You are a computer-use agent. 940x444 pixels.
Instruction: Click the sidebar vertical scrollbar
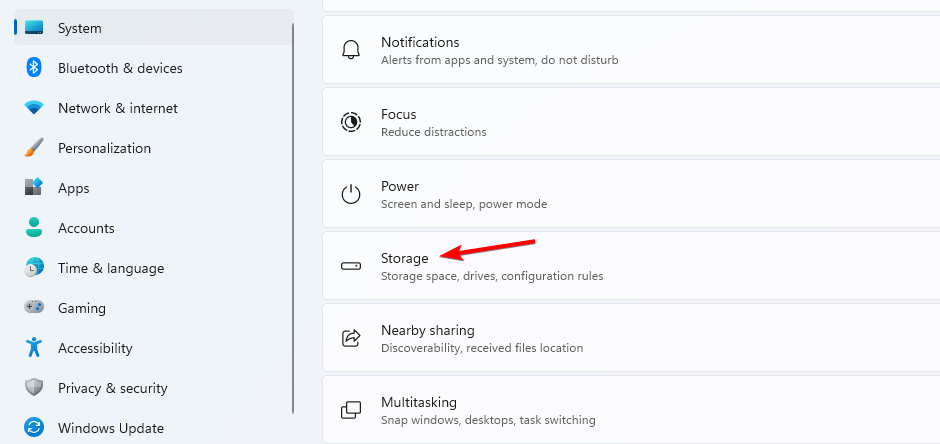[x=293, y=219]
